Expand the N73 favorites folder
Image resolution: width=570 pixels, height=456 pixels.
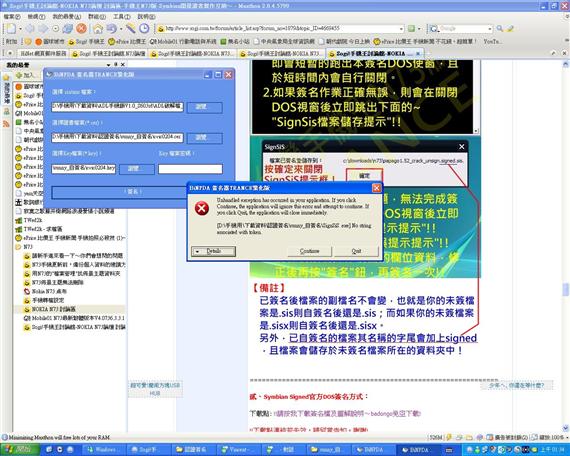(24, 247)
